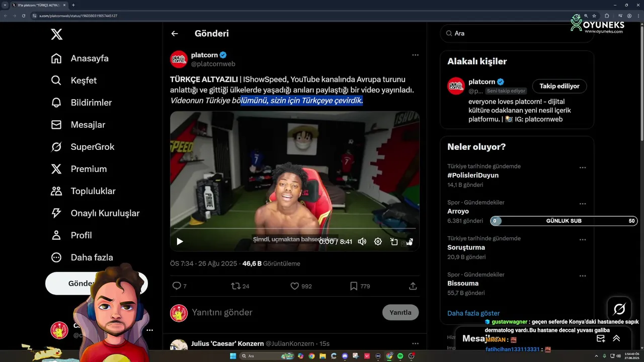Open options for Soruşturma trend

[583, 240]
